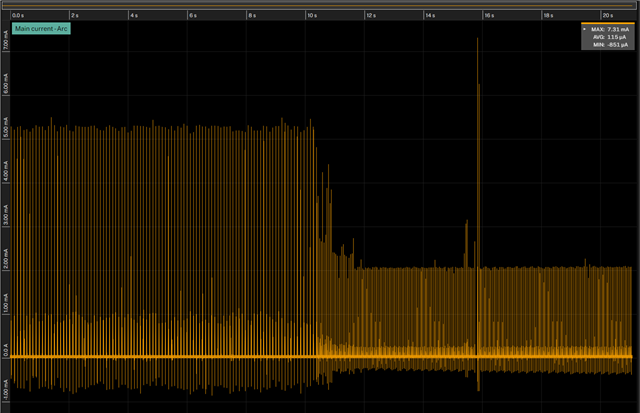Image resolution: width=640 pixels, height=413 pixels.
Task: Click the 10 s mark on time ruler
Action: 312,16
